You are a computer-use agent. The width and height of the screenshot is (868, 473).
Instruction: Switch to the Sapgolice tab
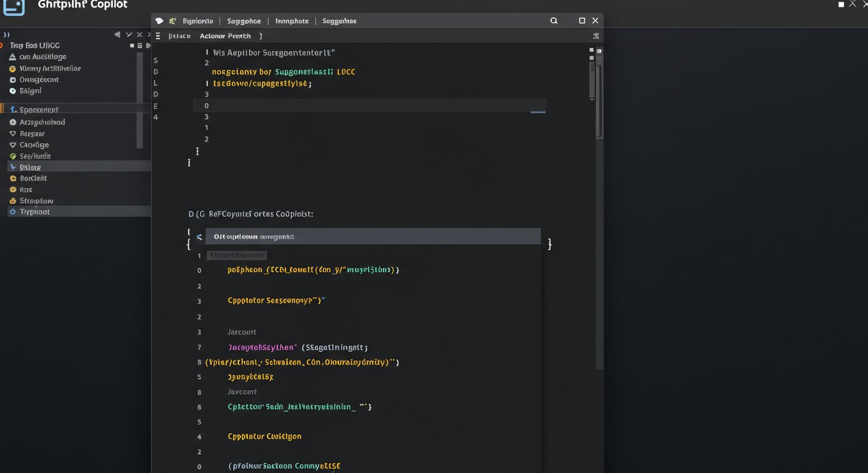244,20
